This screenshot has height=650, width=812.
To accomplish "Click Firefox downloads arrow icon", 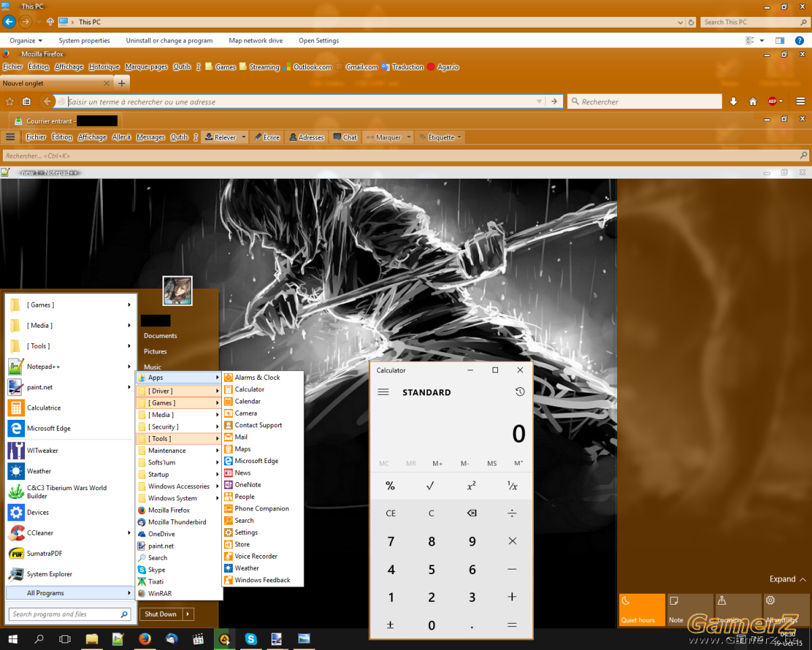I will (734, 102).
